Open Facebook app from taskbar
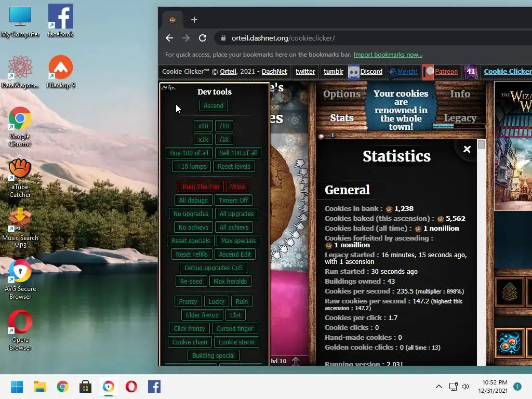The width and height of the screenshot is (532, 399). pos(154,387)
